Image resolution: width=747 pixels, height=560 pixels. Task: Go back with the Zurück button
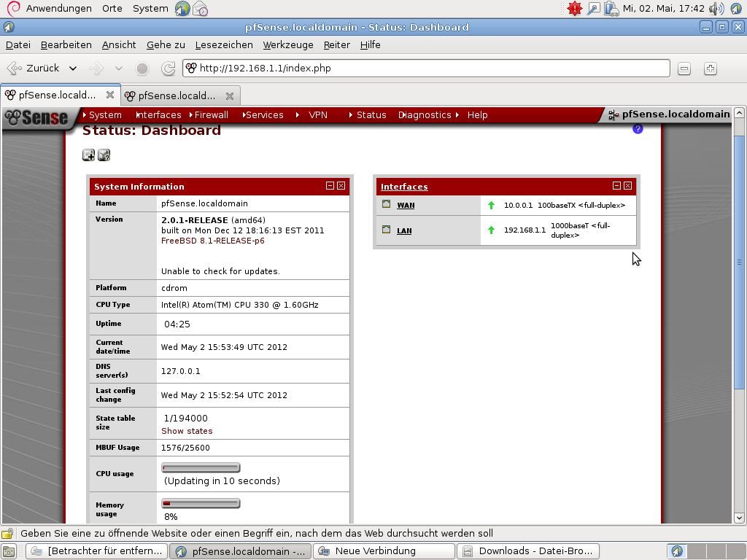pos(34,69)
